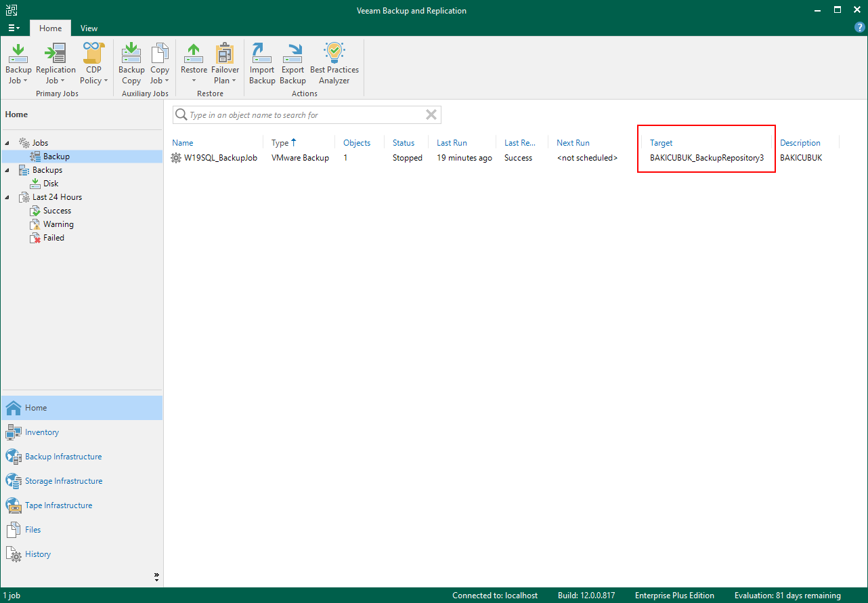Viewport: 868px width, 603px height.
Task: Click Enterprise Plus Edition in status bar
Action: point(674,596)
